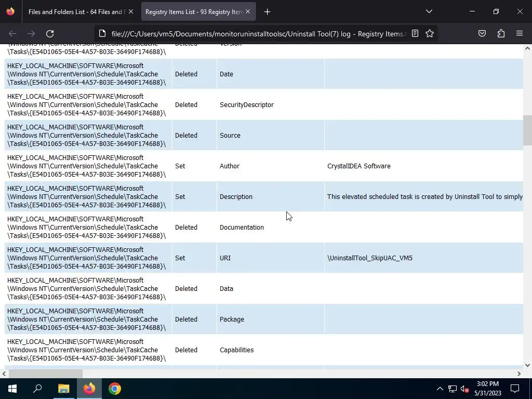Switch to Files and Folders List tab
Image resolution: width=532 pixels, height=399 pixels.
tap(77, 12)
